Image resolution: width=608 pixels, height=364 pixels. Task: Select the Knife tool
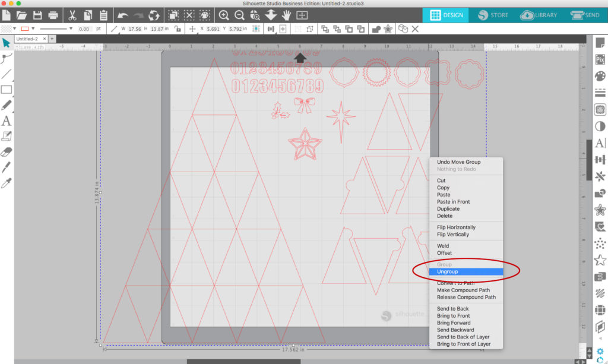pyautogui.click(x=7, y=167)
